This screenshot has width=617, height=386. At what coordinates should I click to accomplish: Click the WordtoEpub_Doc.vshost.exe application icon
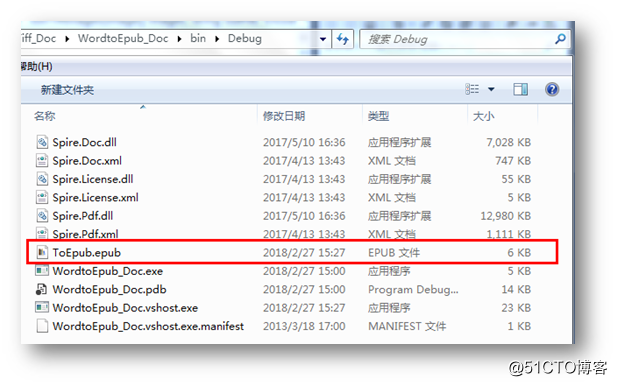[42, 307]
